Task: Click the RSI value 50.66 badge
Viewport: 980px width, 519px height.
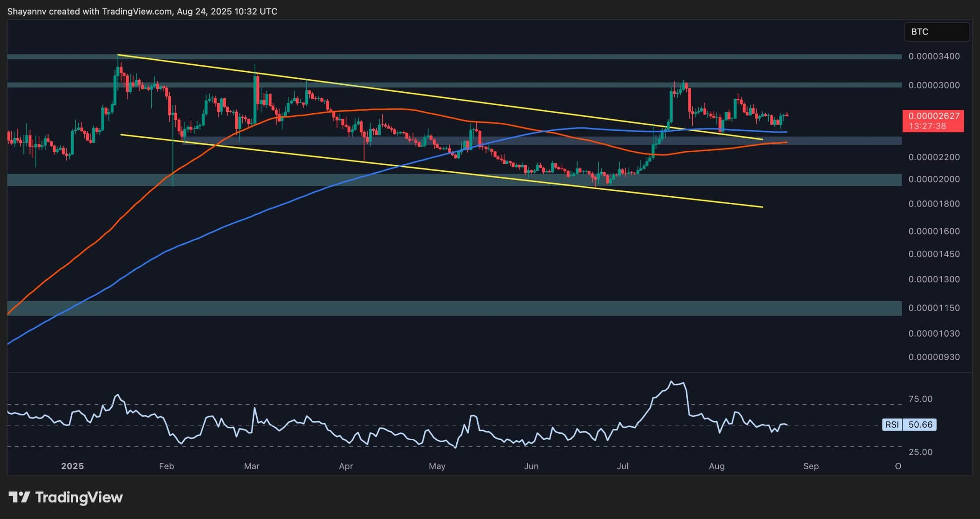Action: click(x=920, y=425)
